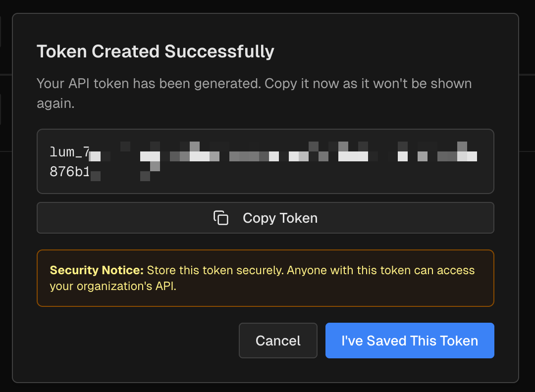The width and height of the screenshot is (535, 392).
Task: Click the dimmed page element left of dialog
Action: coord(5,109)
